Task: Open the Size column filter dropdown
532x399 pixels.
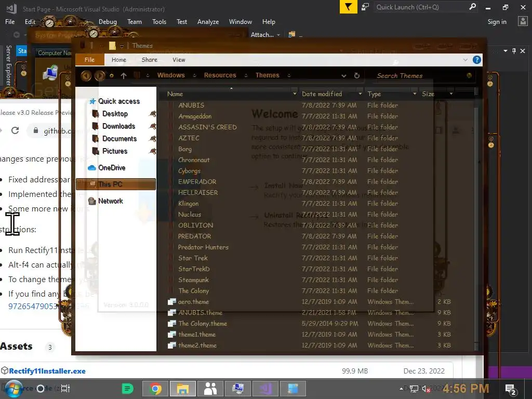Action: pyautogui.click(x=451, y=94)
